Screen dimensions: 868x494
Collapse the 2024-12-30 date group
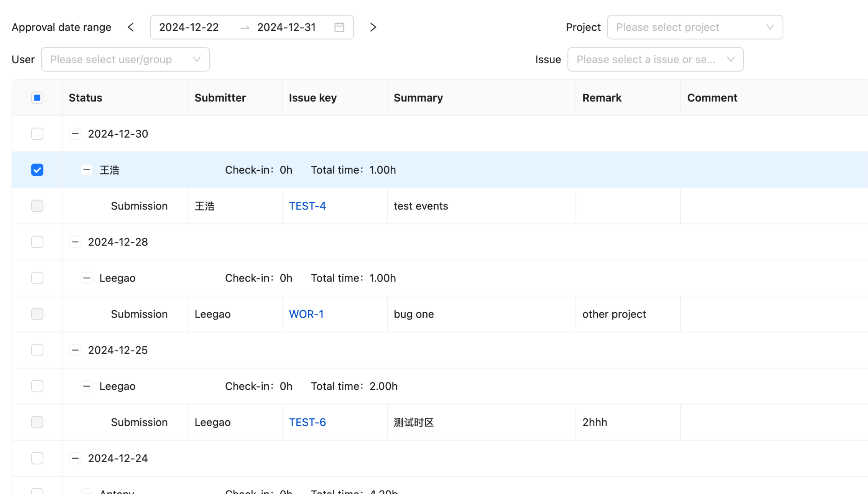coord(75,134)
